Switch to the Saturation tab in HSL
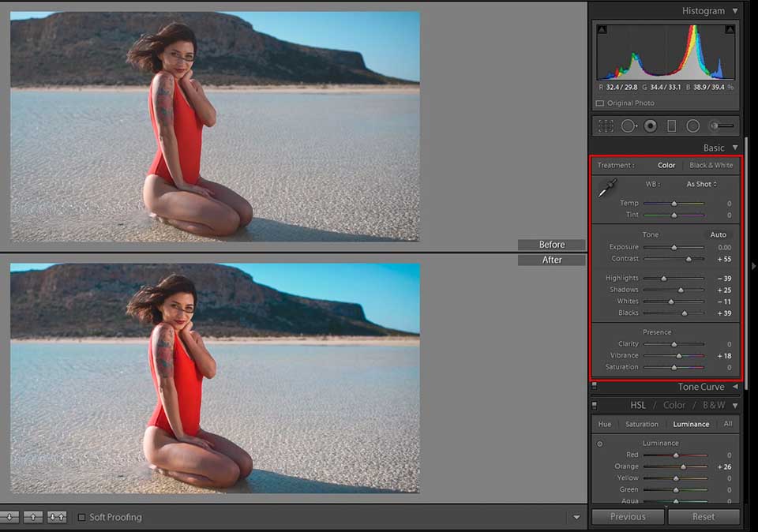Image resolution: width=758 pixels, height=532 pixels. tap(641, 424)
